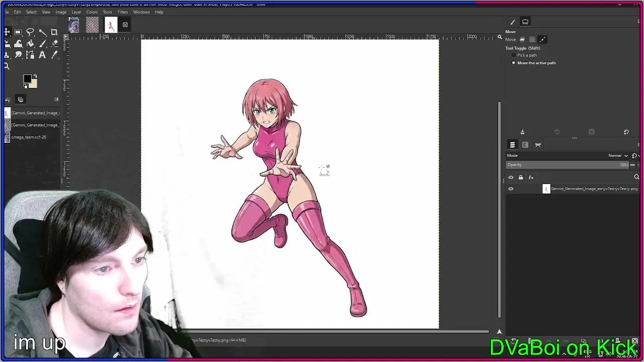Select the Text tool
Image resolution: width=644 pixels, height=362 pixels.
(42, 55)
